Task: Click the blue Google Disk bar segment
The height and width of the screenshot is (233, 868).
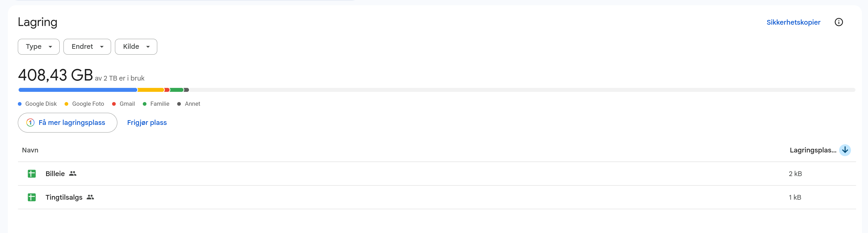Action: 78,90
